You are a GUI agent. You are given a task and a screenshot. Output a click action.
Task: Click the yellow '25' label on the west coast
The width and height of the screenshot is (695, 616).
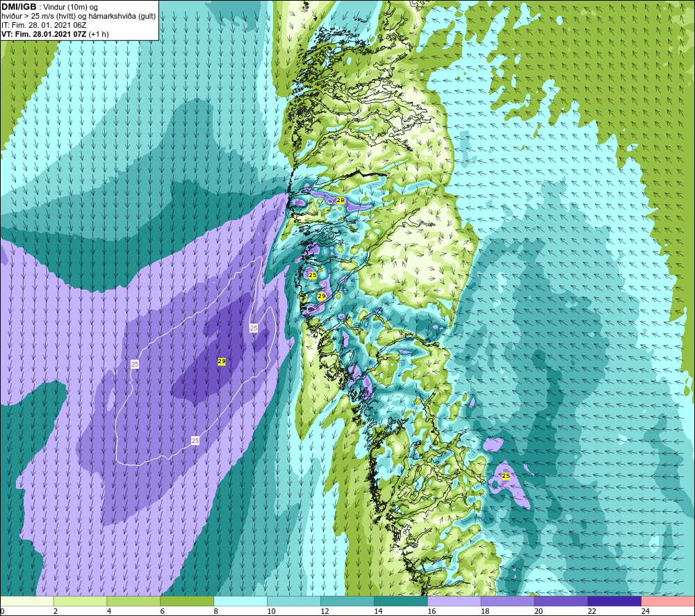pos(313,275)
